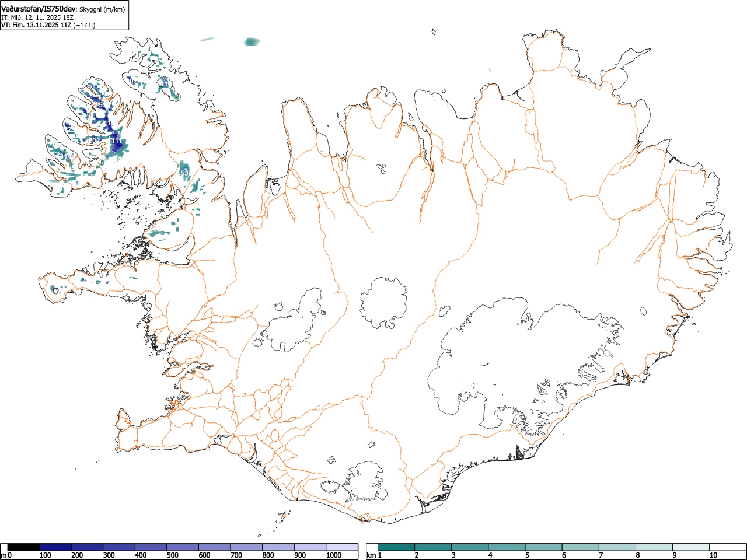747x560 pixels.
Task: Click the 'm' unit label on left legend
Action: [4, 555]
